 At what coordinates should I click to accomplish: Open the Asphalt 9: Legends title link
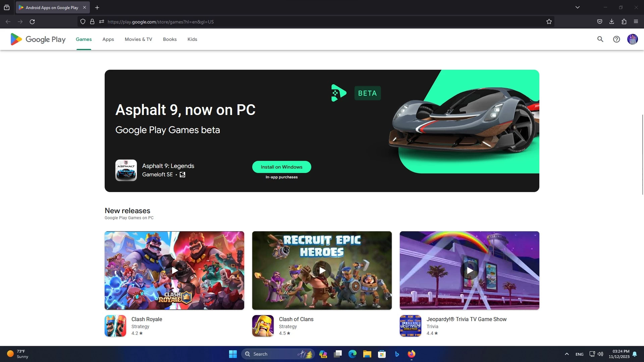pyautogui.click(x=168, y=166)
